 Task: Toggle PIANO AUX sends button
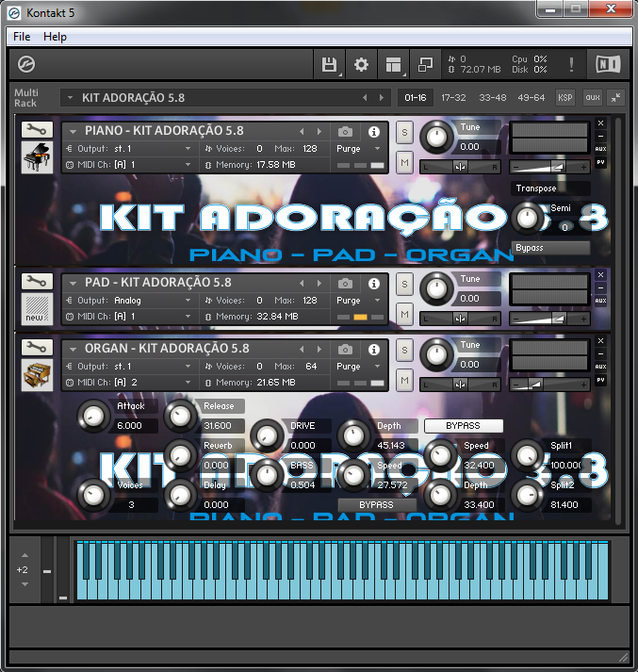point(600,149)
